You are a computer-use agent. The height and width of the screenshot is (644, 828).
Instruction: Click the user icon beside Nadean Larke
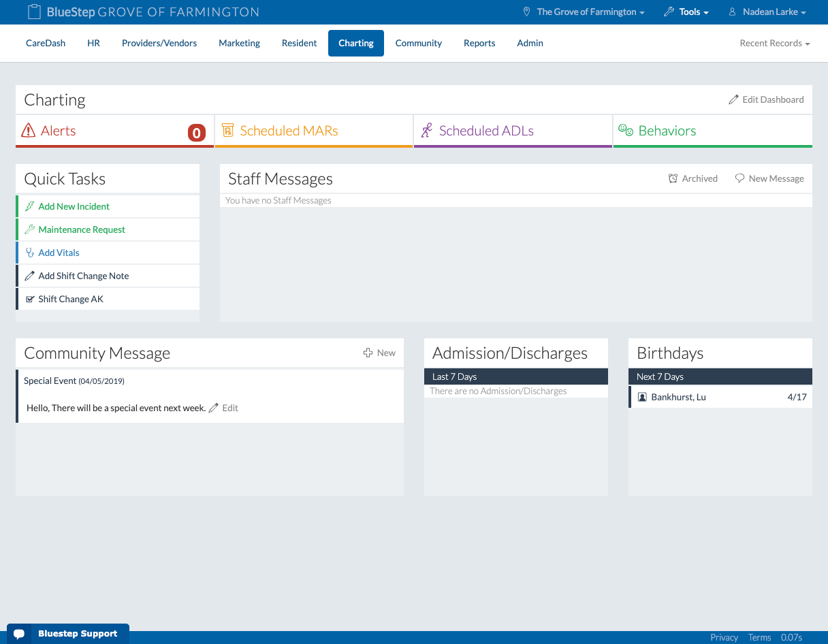733,12
